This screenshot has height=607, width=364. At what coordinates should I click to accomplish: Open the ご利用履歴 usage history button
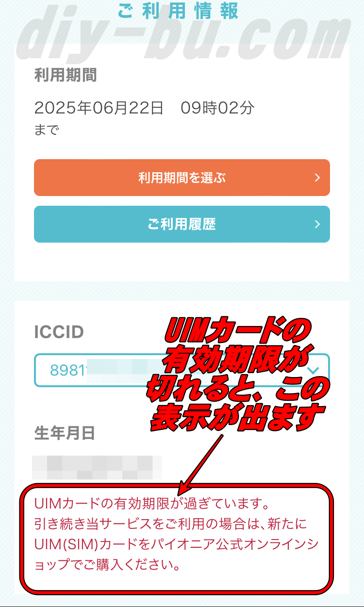pos(182,224)
